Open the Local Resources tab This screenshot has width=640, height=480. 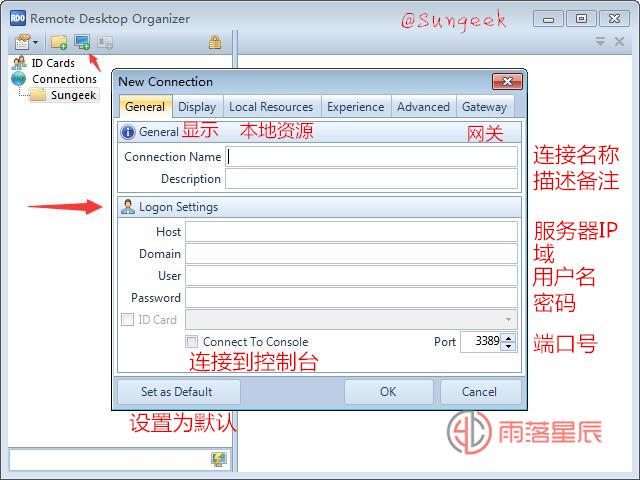tap(271, 107)
